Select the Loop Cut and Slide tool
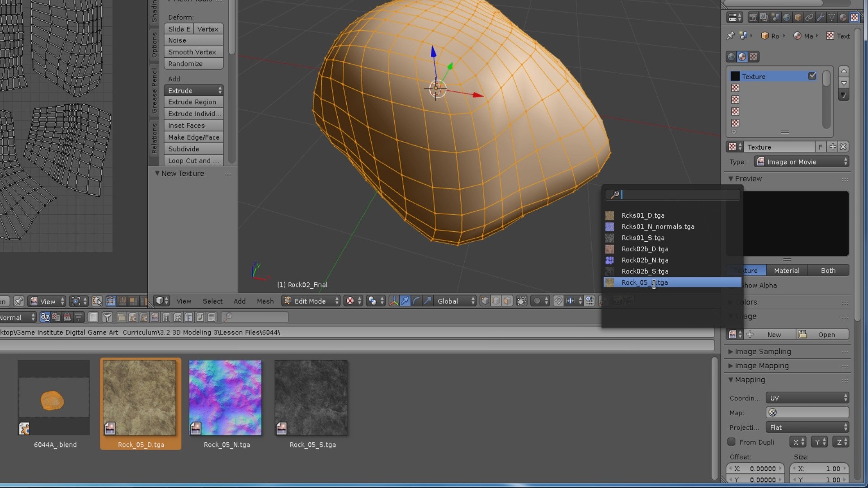 coord(193,160)
